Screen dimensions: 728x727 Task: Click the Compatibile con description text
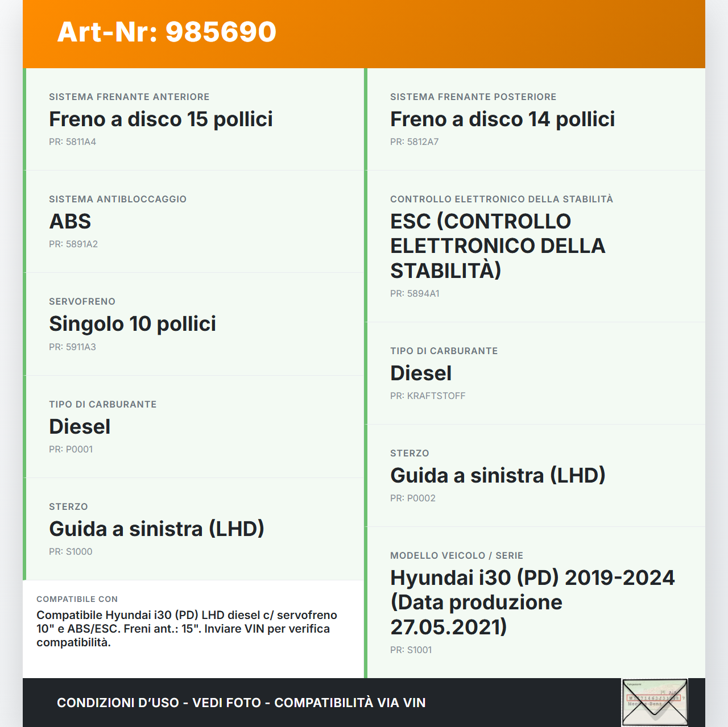coord(187,629)
